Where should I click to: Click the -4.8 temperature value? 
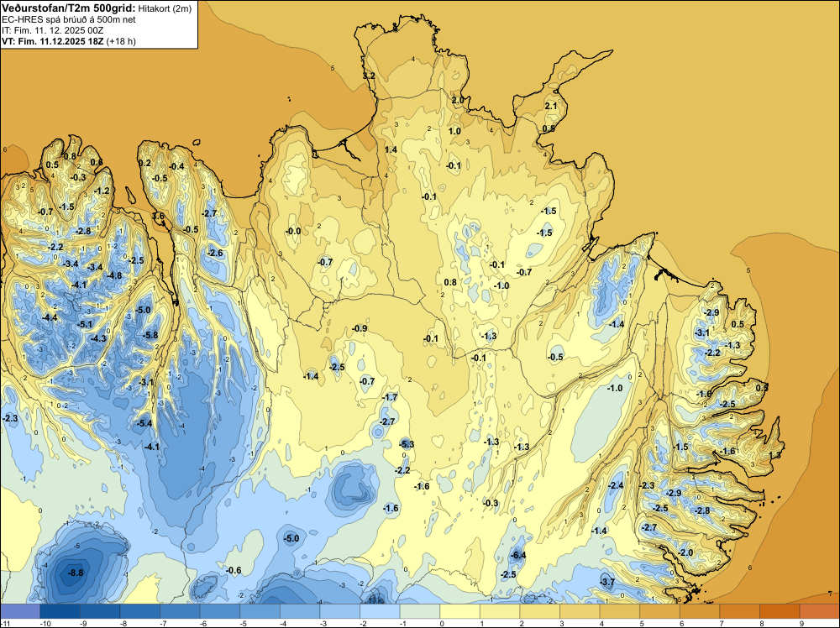(x=114, y=275)
